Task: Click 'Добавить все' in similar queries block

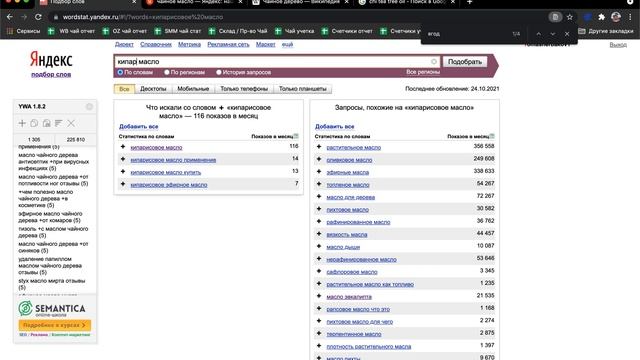Action: tap(334, 127)
